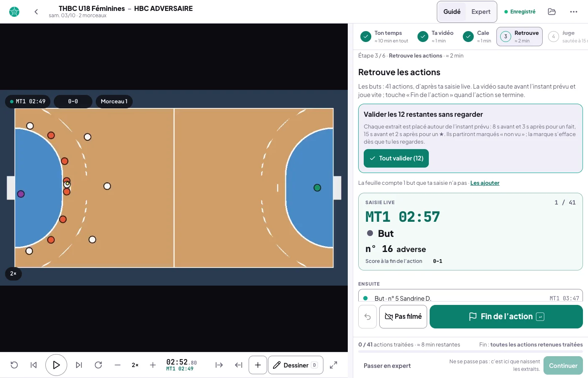Open the Ta vidéo step

tap(436, 37)
